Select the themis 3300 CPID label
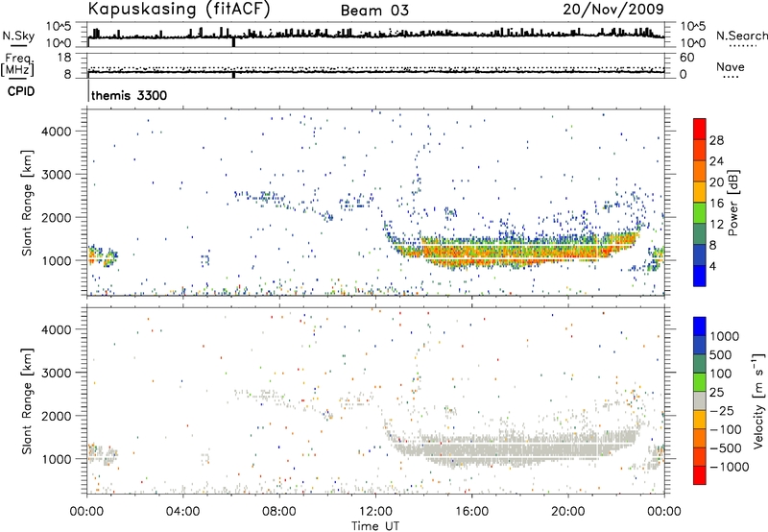This screenshot has width=768, height=532. tap(129, 95)
